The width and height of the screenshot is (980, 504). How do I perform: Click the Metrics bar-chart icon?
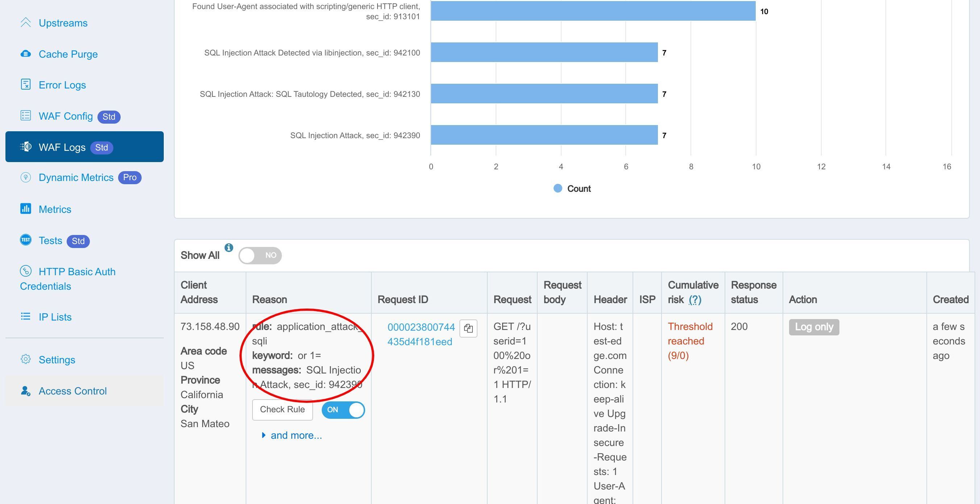[25, 208]
